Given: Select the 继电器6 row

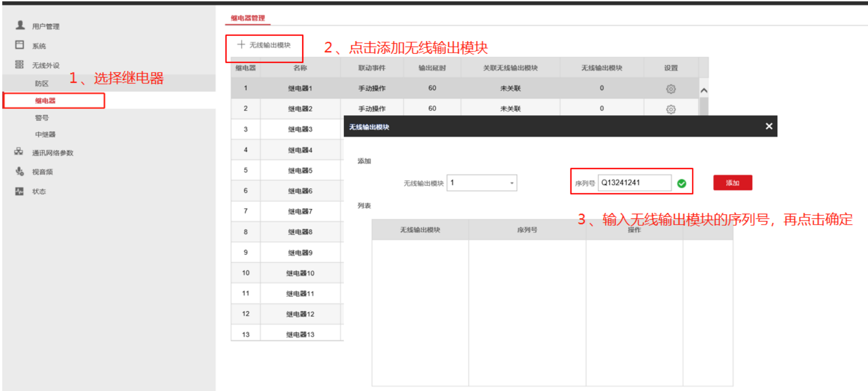Looking at the screenshot, I should click(x=288, y=191).
